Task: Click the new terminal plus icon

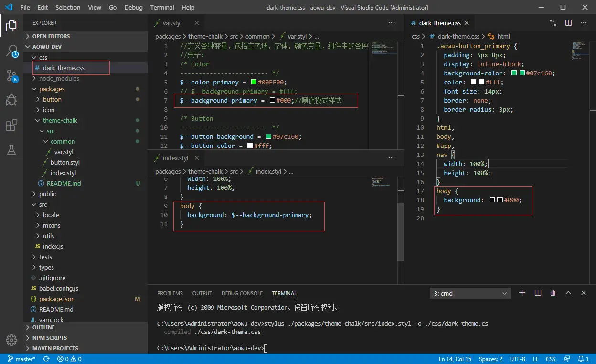Action: click(522, 293)
